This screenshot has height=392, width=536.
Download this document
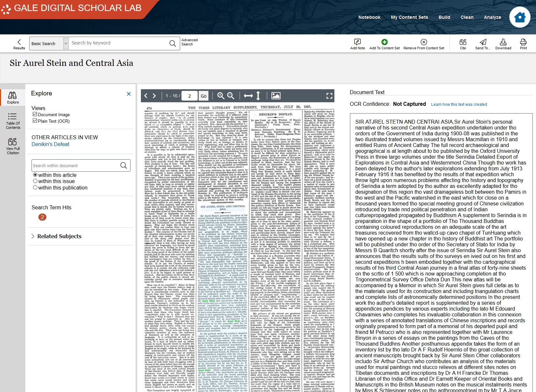(x=503, y=43)
